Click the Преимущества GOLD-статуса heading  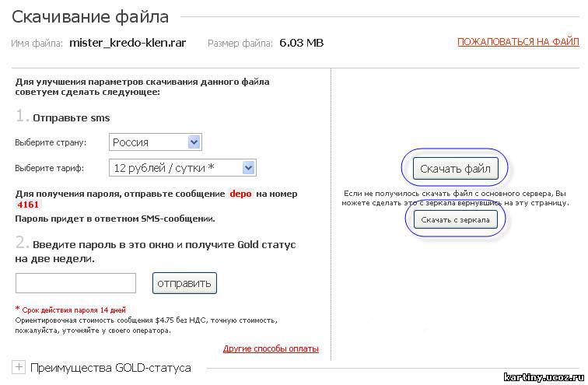point(110,368)
